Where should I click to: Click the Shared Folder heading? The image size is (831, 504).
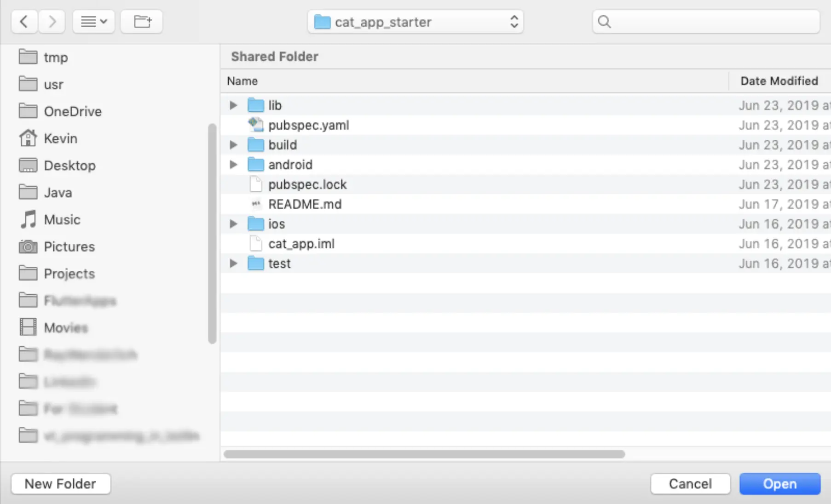click(x=275, y=57)
